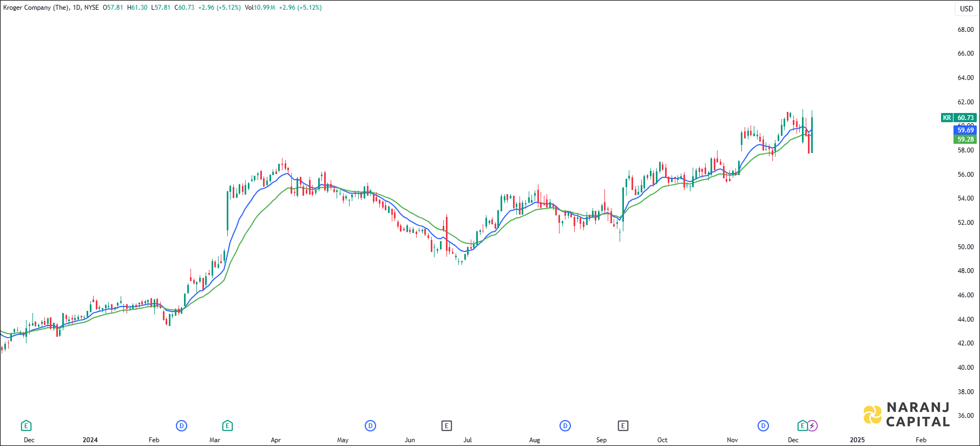Click the green 59.28 moving average label
This screenshot has width=980, height=446.
965,139
